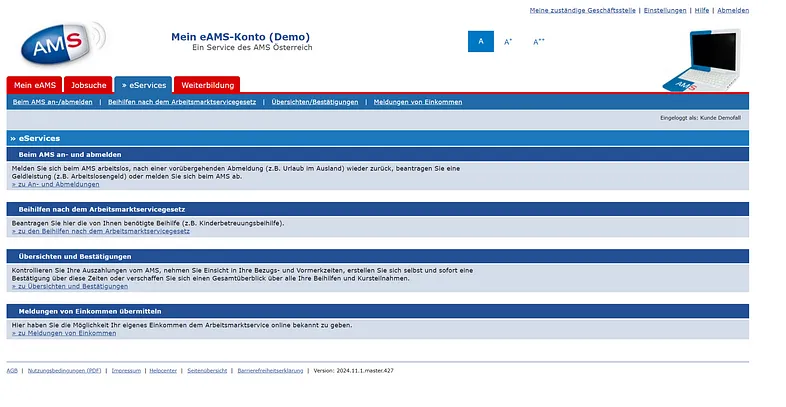Click text Eingeloggt als: Kunde Demofall

pos(700,118)
